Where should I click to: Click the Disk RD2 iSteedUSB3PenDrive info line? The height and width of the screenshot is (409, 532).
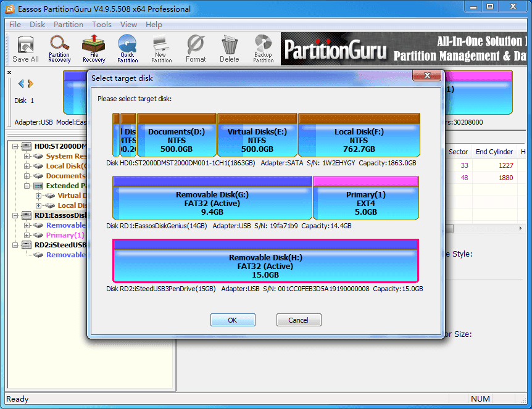pyautogui.click(x=265, y=289)
